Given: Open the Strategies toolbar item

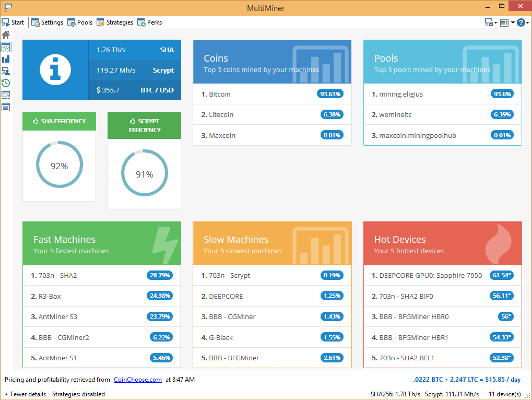Looking at the screenshot, I should pyautogui.click(x=115, y=22).
